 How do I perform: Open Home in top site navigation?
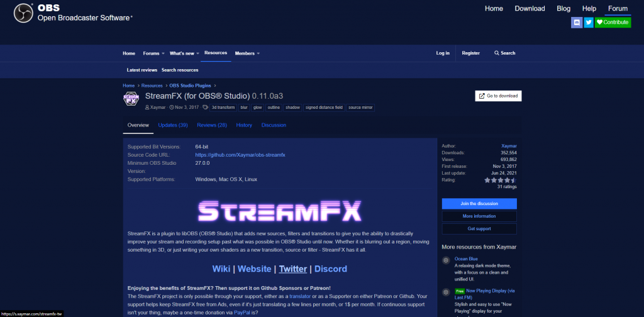click(494, 9)
